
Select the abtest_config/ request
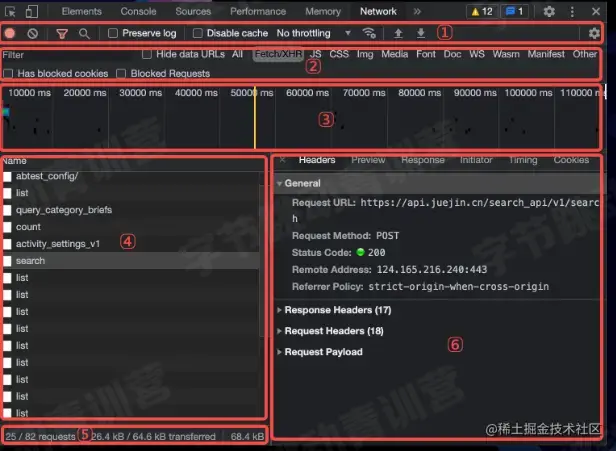[131, 176]
